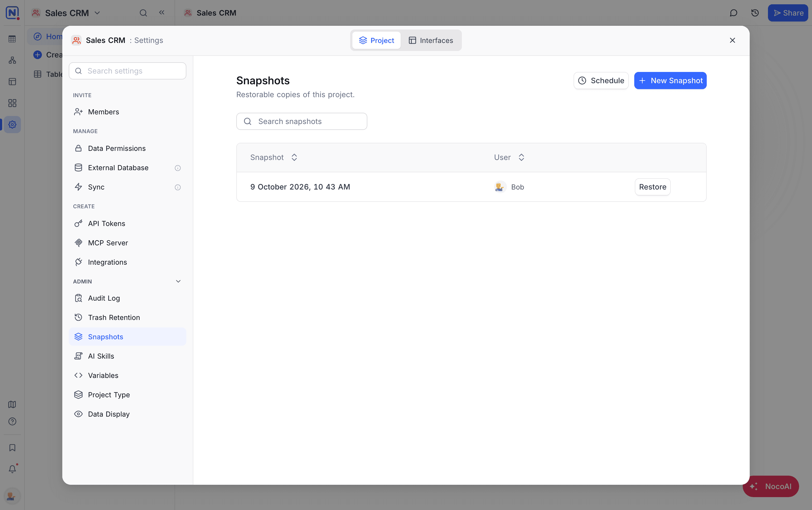Open the Audit Log page
Viewport: 812px width, 510px height.
click(x=128, y=298)
